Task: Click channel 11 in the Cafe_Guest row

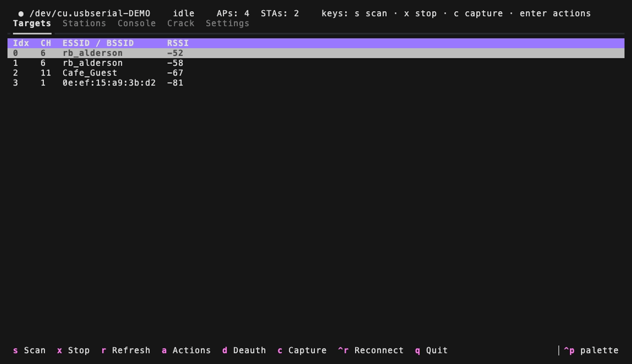Action: tap(46, 73)
